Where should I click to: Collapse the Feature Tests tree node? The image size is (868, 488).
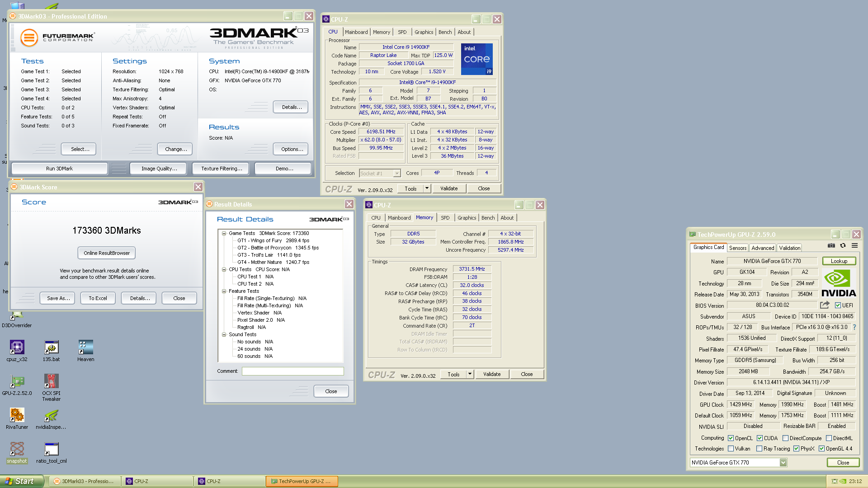click(x=224, y=291)
